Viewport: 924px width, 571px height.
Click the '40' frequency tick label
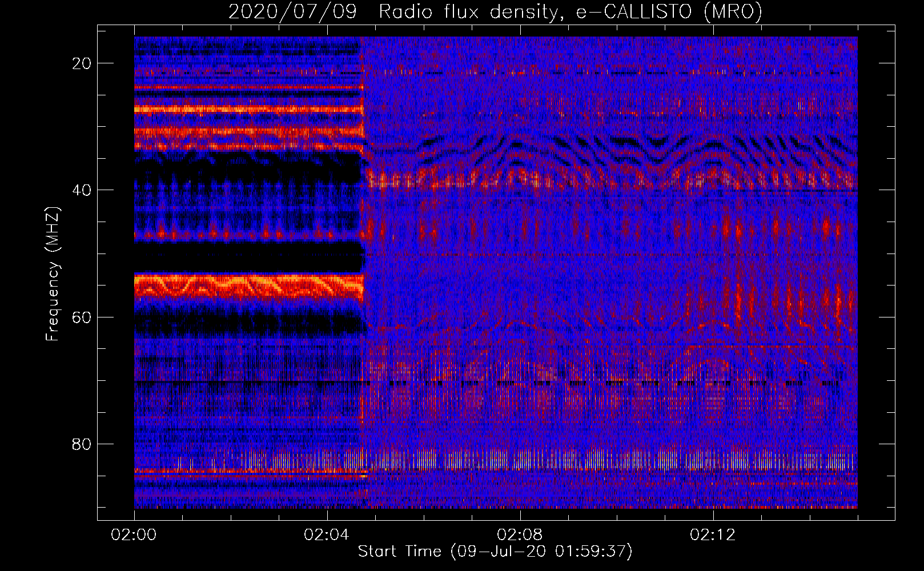82,190
